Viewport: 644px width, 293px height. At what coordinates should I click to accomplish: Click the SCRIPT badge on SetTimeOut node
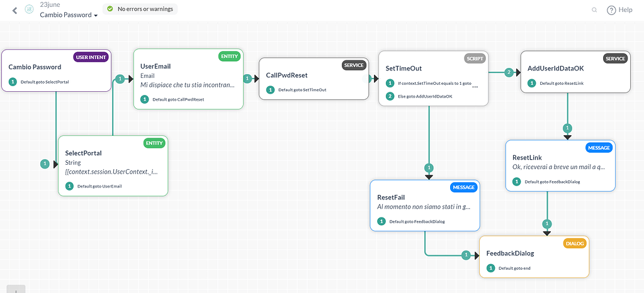475,58
